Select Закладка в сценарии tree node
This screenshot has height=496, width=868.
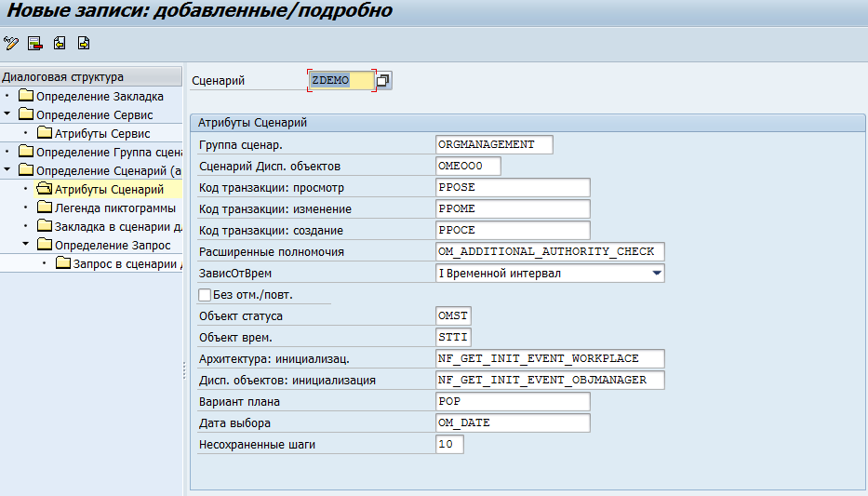coord(118,227)
